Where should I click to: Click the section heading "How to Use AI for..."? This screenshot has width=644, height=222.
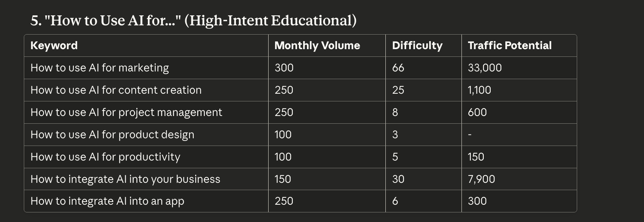pyautogui.click(x=193, y=20)
